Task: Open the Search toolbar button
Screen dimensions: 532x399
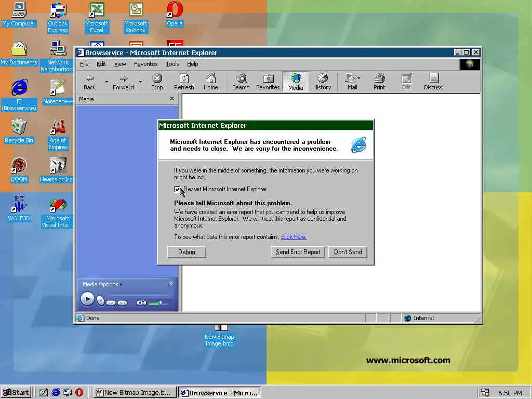Action: [241, 82]
